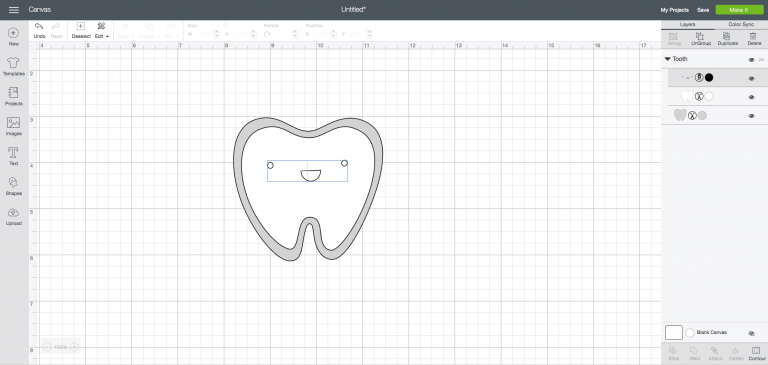This screenshot has height=365, width=768.
Task: Redo the last undone action
Action: (56, 30)
